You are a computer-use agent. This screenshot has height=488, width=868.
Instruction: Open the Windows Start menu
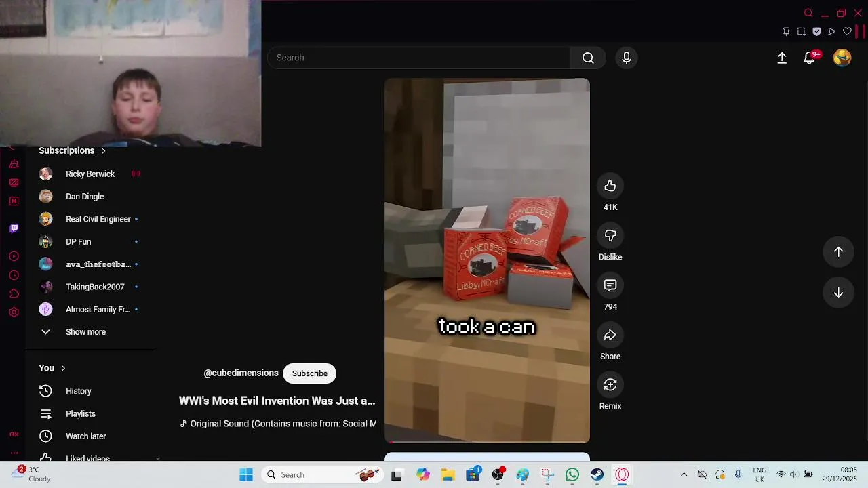pos(246,474)
